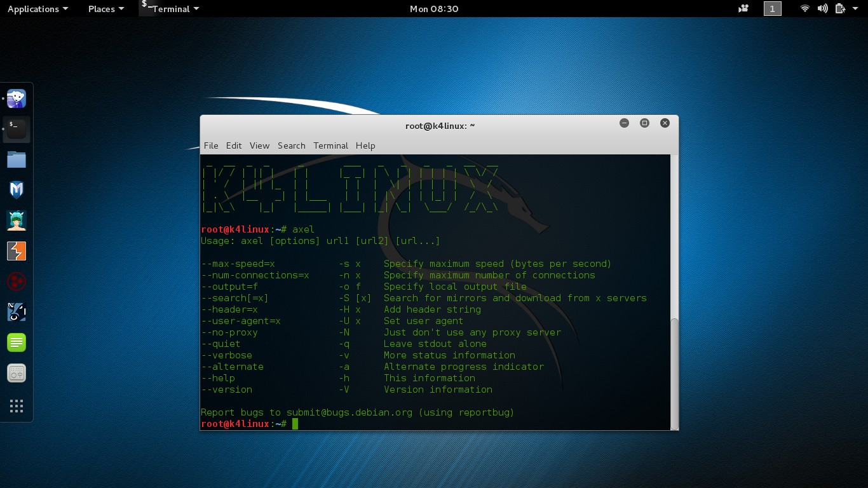Click the battery power icon
868x488 pixels.
pyautogui.click(x=840, y=9)
